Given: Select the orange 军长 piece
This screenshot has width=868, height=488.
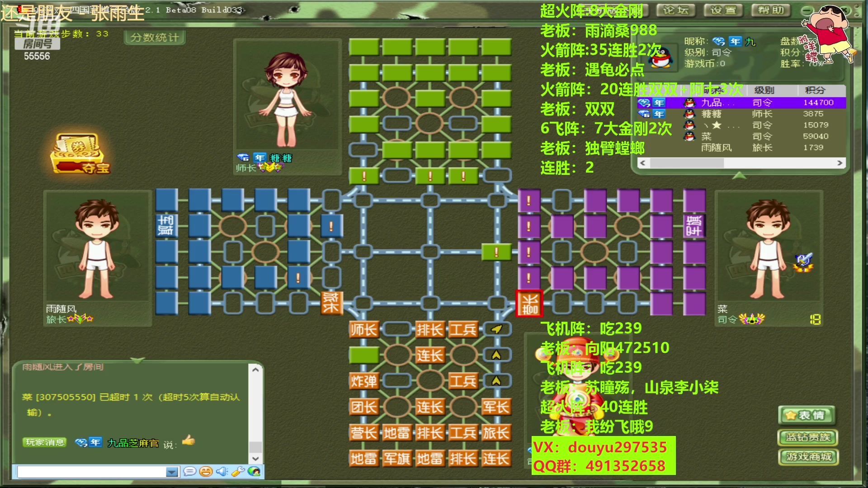Looking at the screenshot, I should 496,407.
